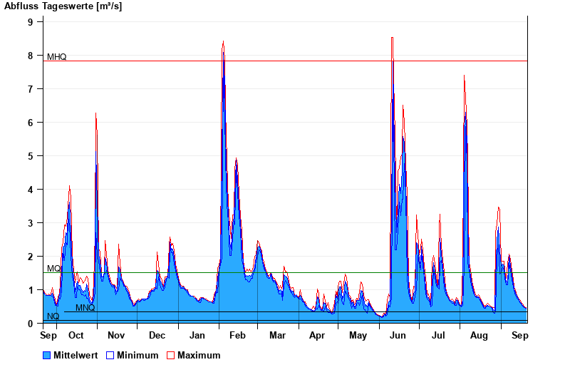
Task: Select the Jun label on x-axis
Action: pyautogui.click(x=398, y=335)
